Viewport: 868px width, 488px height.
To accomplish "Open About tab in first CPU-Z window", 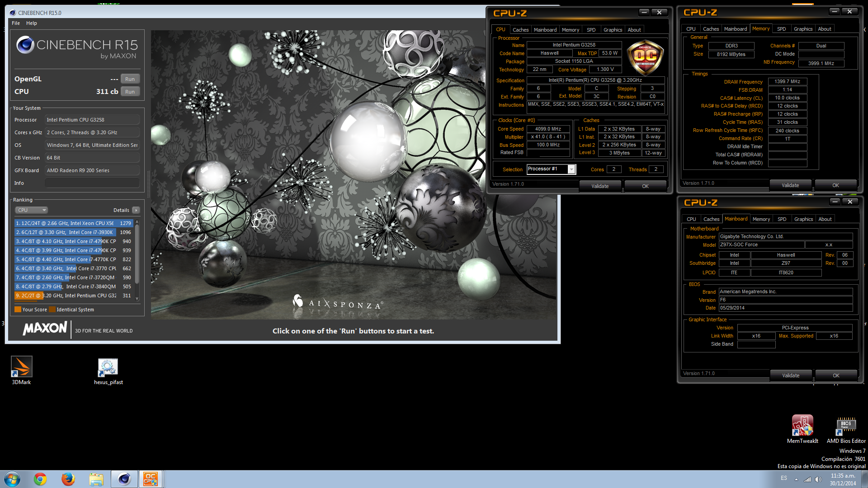I will 634,30.
